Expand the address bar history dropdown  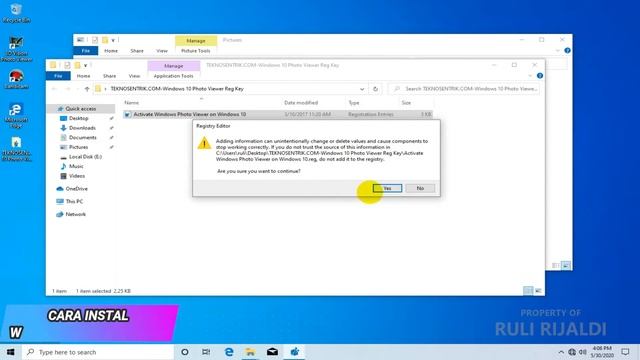(362, 89)
